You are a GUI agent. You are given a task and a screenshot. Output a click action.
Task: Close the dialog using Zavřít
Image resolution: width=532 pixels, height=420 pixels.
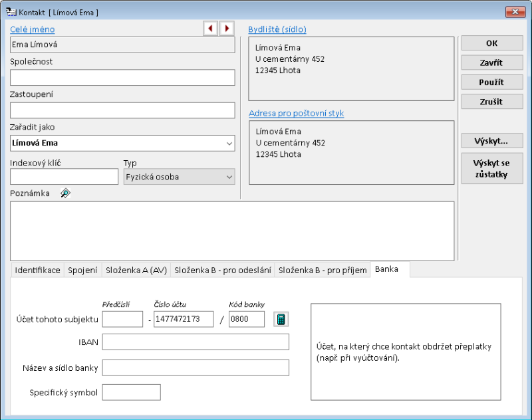click(491, 62)
